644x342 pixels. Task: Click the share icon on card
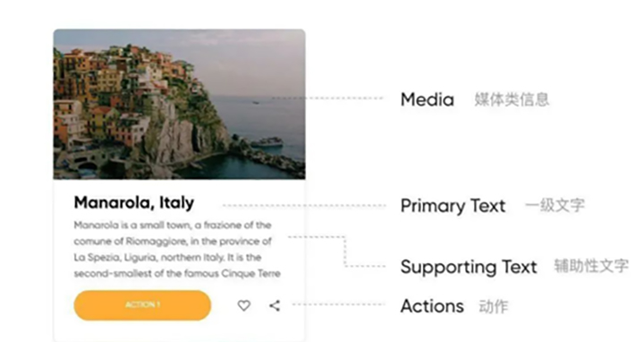(x=275, y=305)
